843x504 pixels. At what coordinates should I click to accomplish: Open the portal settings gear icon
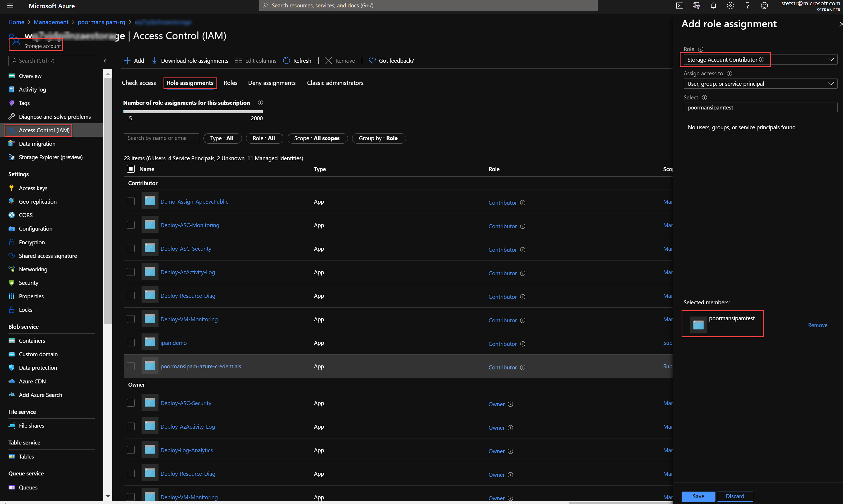pos(730,6)
